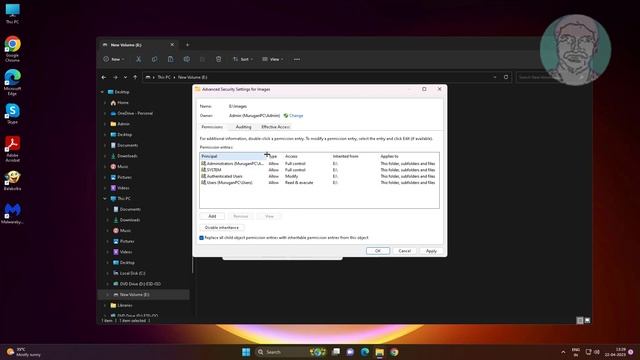Expand Libraries in navigation pane
The width and height of the screenshot is (640, 360).
point(105,305)
